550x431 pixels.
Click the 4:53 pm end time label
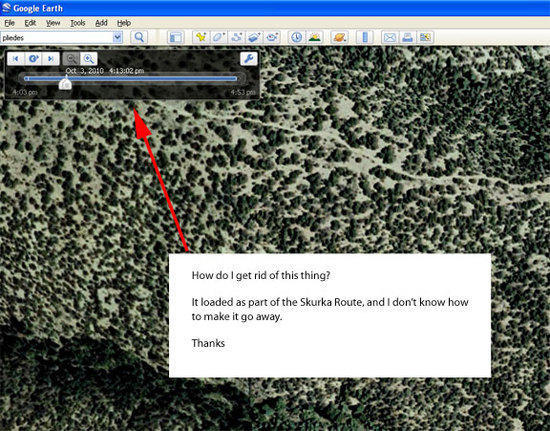tap(242, 93)
